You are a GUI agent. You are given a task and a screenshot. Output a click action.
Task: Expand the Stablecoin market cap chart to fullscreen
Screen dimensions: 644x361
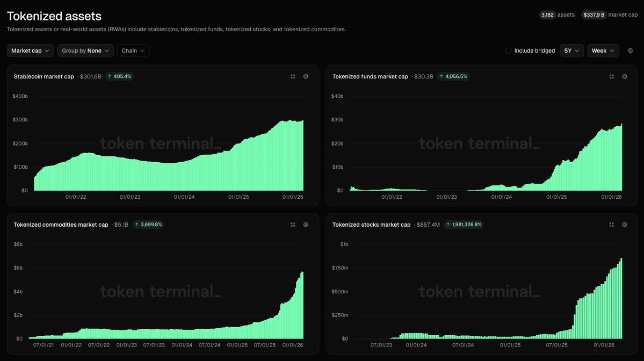click(x=293, y=76)
